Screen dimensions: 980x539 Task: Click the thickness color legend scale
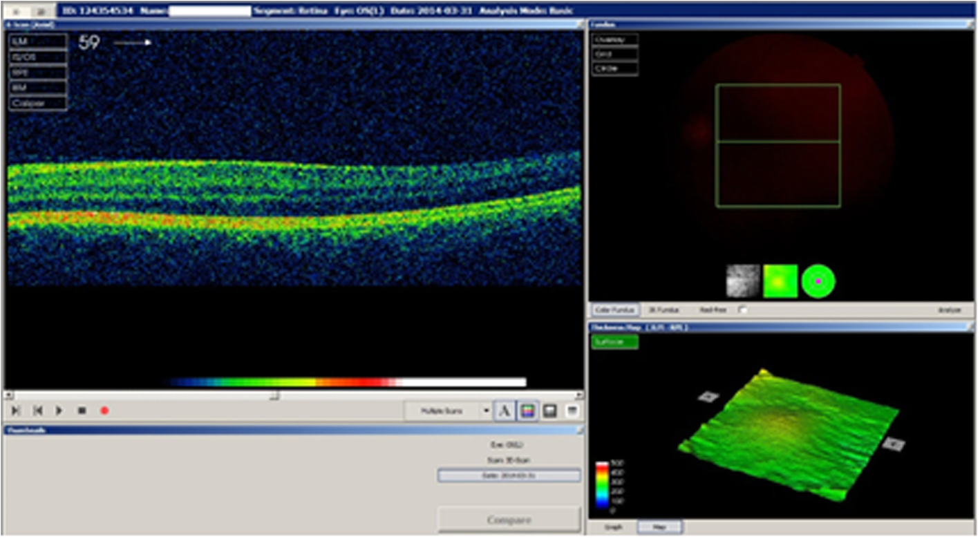603,486
